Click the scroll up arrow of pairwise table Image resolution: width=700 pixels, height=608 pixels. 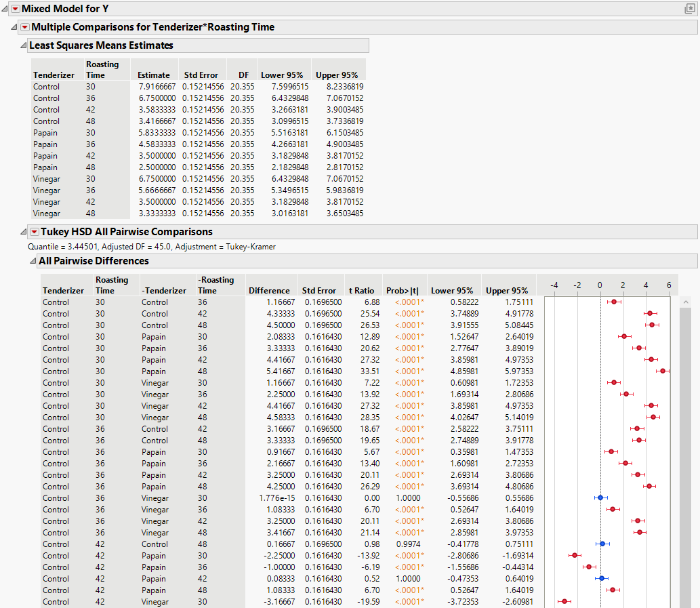point(685,302)
